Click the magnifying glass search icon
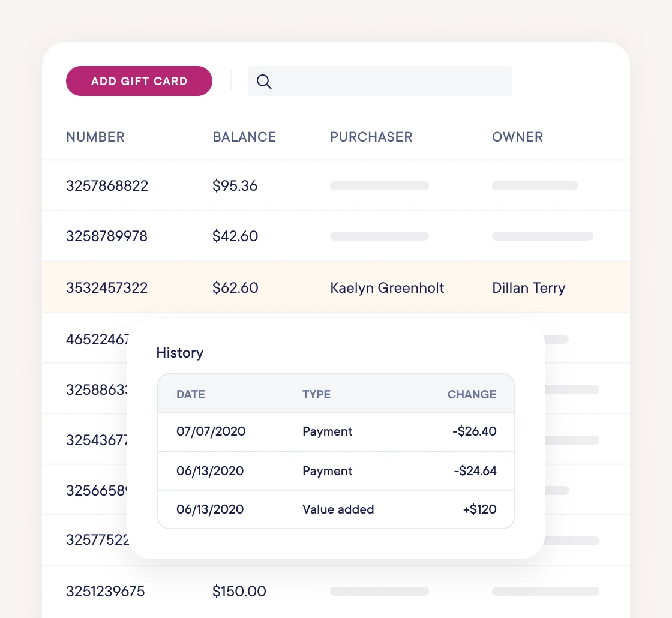The height and width of the screenshot is (618, 672). [x=264, y=82]
